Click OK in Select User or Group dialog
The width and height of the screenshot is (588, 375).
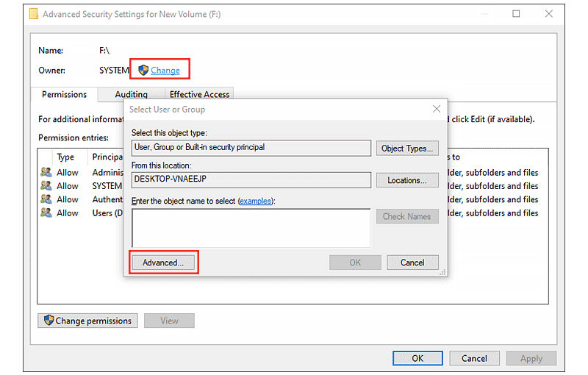[355, 262]
